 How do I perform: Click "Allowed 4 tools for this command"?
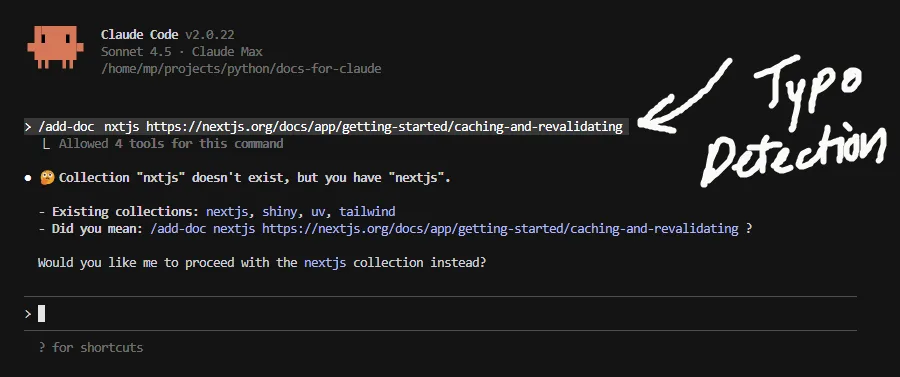tap(170, 143)
